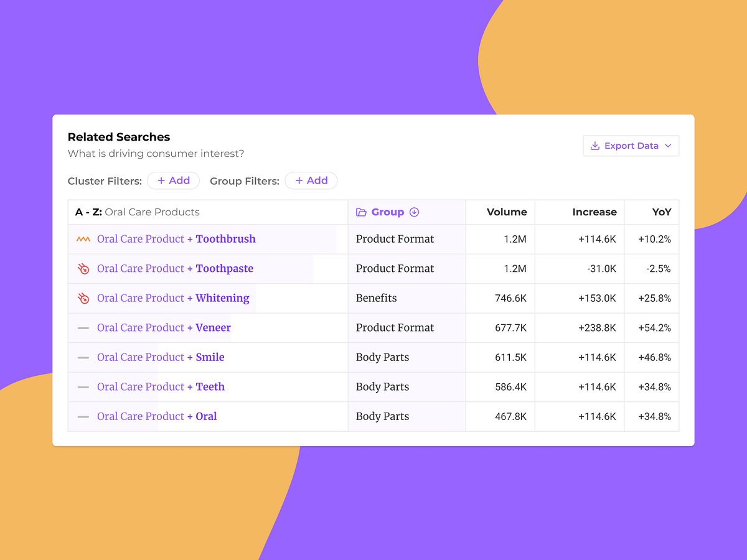
Task: Click the dash trend icon beside Veneer
Action: point(83,327)
